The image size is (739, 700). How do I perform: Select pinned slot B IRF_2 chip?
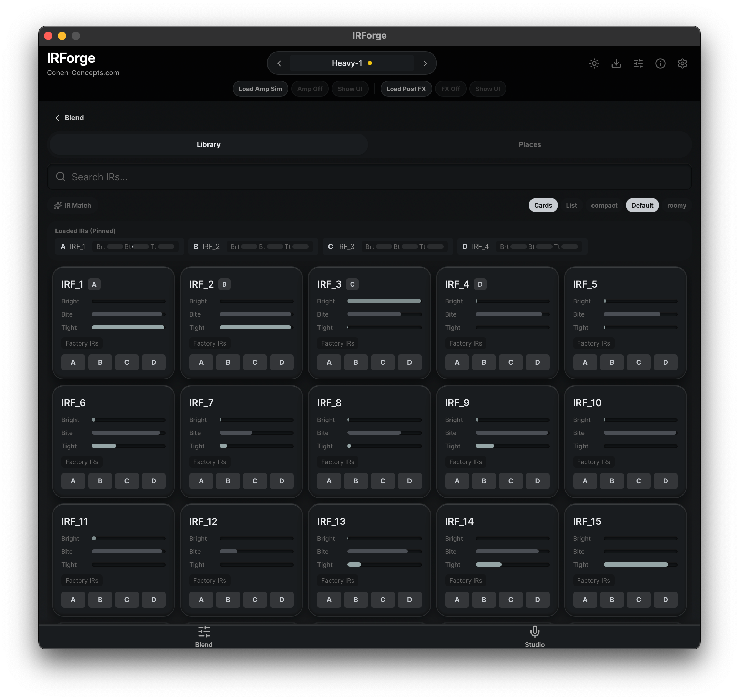point(253,247)
